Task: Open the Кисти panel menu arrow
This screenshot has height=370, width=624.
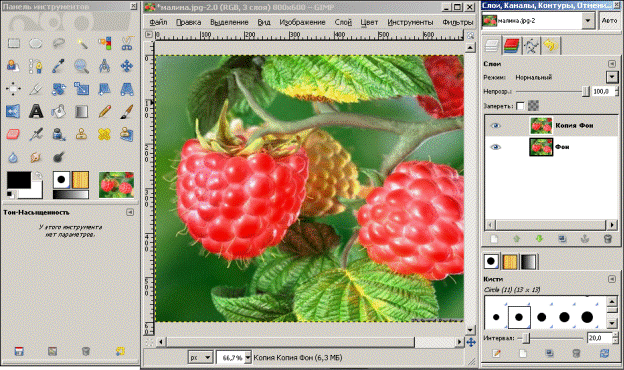Action: pyautogui.click(x=612, y=279)
